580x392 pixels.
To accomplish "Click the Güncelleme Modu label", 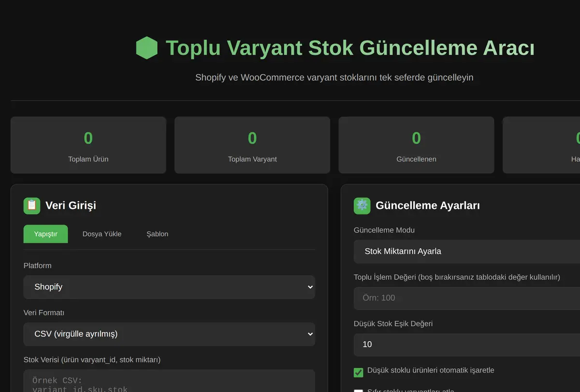I will pos(384,230).
